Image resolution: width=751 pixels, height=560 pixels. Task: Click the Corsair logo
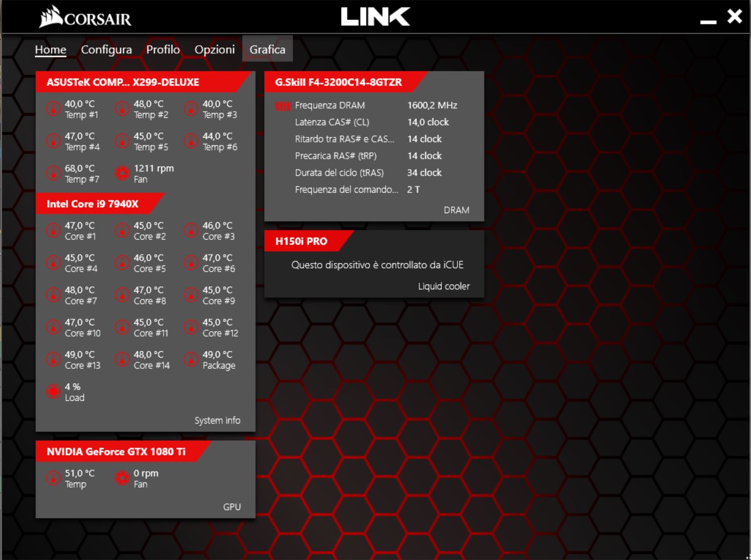coord(86,17)
